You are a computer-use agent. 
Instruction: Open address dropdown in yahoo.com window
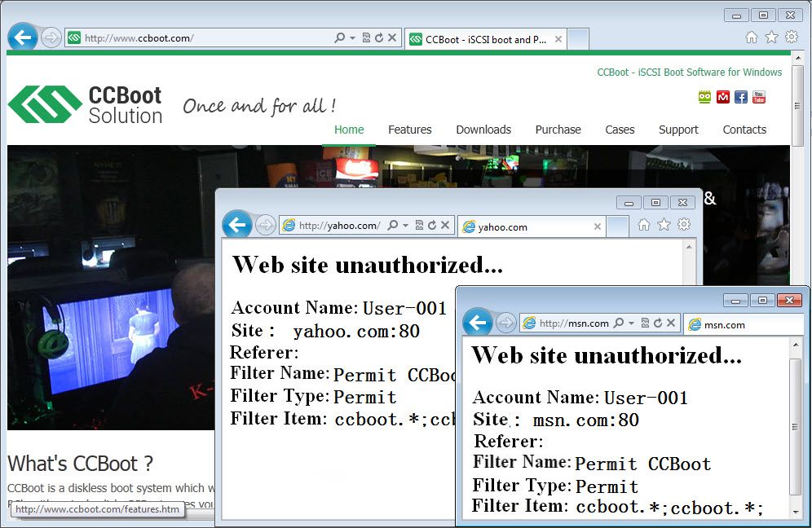click(x=405, y=225)
